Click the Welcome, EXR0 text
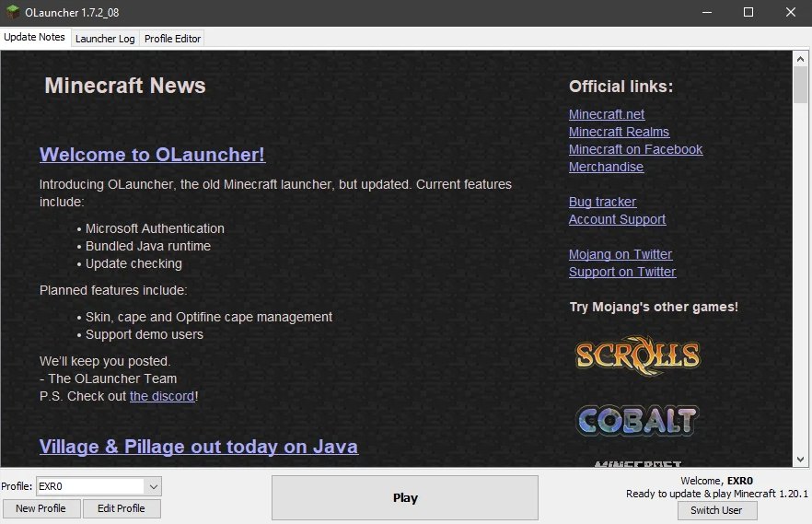The image size is (812, 524). 716,481
